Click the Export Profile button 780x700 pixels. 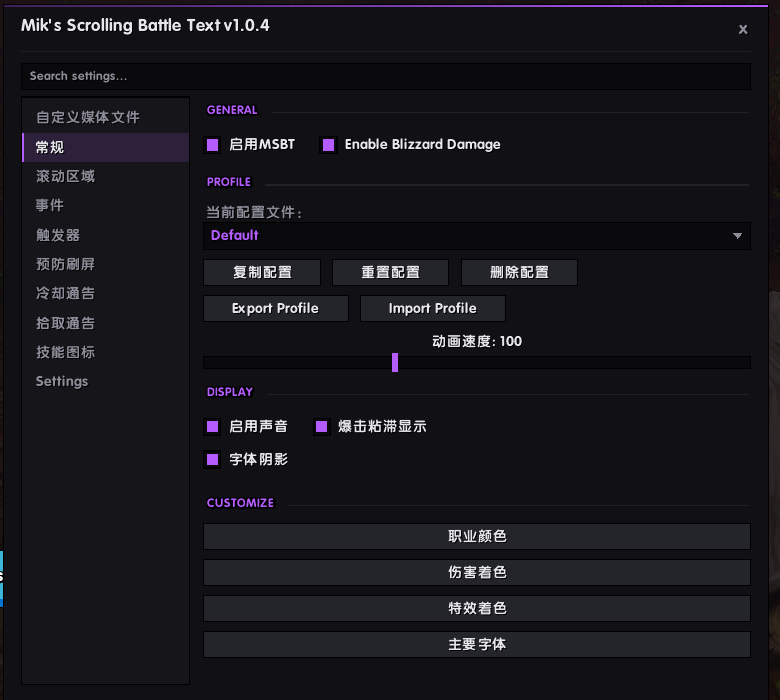[x=276, y=308]
